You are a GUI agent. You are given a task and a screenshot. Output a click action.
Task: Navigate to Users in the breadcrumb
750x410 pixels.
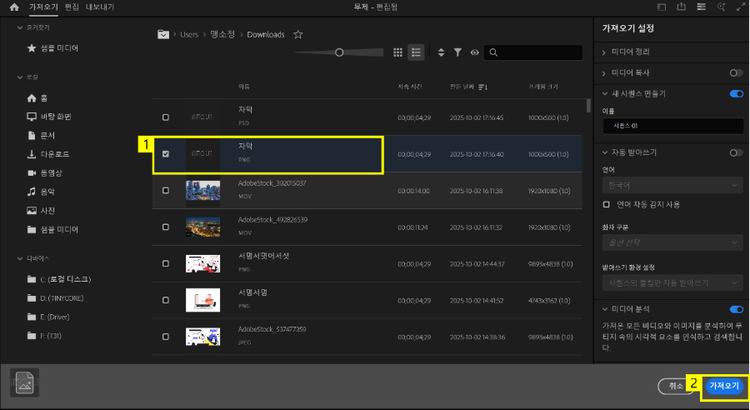point(189,34)
